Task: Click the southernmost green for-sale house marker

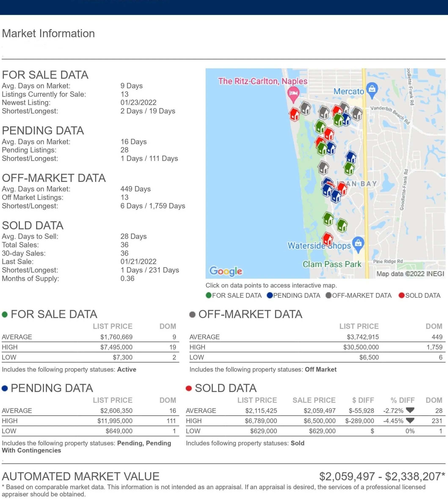Action: tap(342, 225)
